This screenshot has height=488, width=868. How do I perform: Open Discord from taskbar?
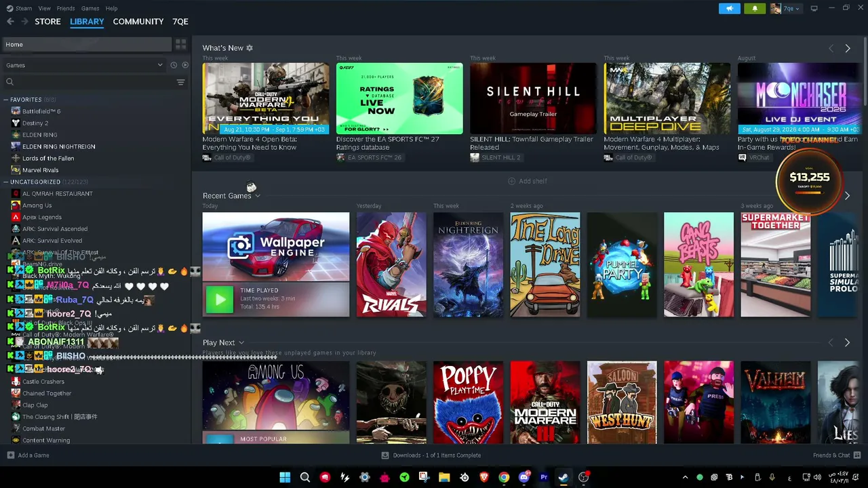pyautogui.click(x=524, y=477)
